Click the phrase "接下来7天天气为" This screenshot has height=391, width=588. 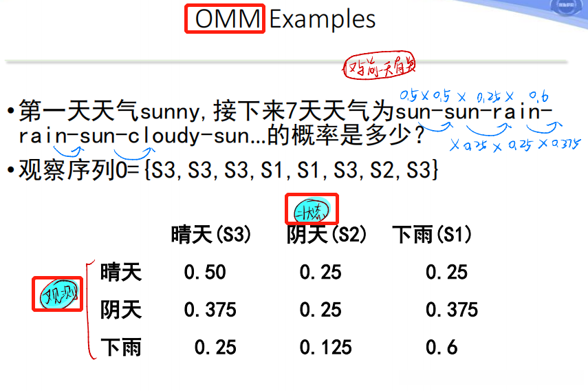304,111
